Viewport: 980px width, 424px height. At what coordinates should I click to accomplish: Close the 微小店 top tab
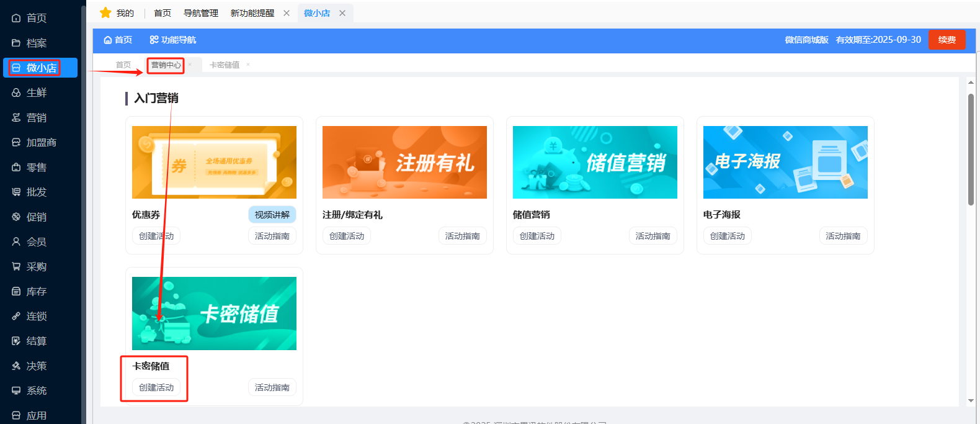[342, 13]
